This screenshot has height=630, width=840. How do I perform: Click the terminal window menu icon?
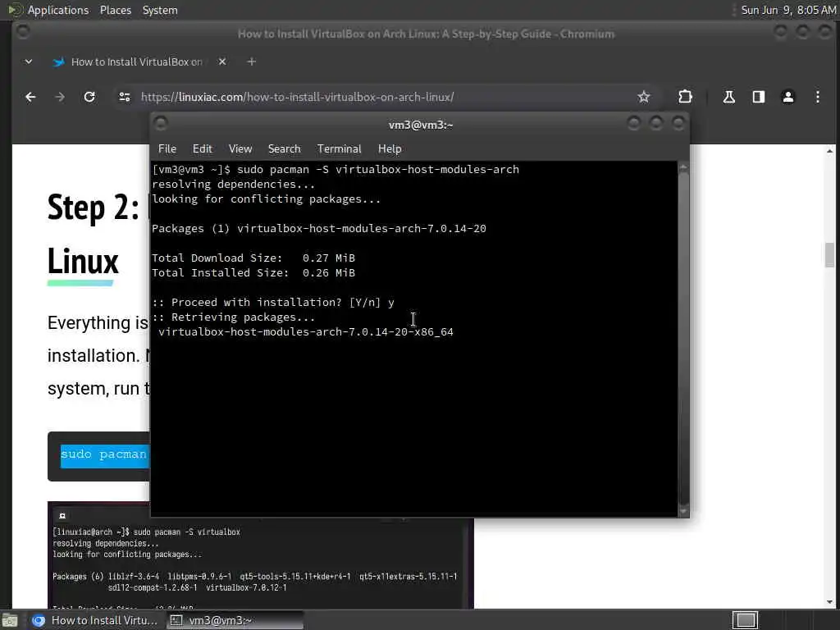[x=161, y=124]
